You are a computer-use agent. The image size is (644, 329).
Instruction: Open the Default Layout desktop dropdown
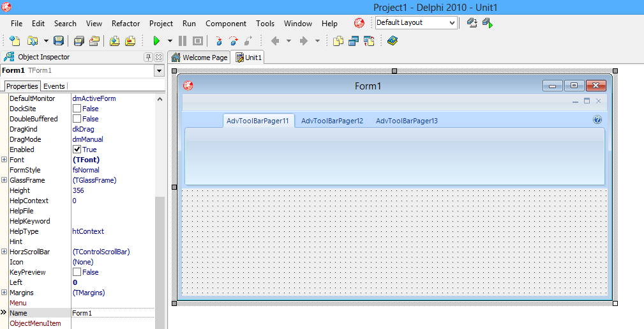click(452, 22)
